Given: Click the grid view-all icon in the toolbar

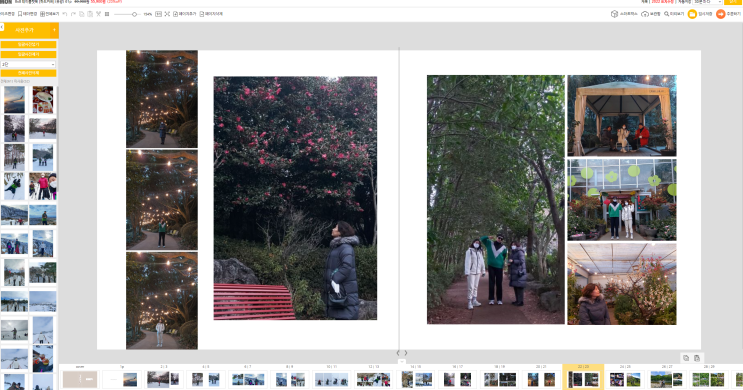Looking at the screenshot, I should point(42,14).
